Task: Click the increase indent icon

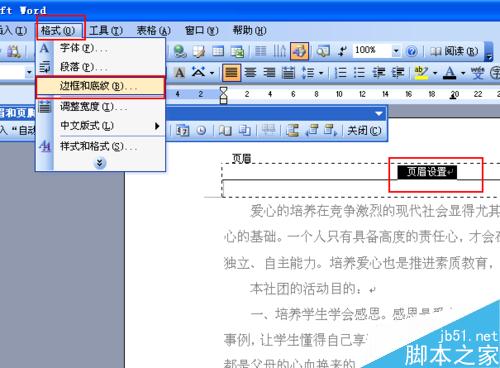Action: pos(397,72)
